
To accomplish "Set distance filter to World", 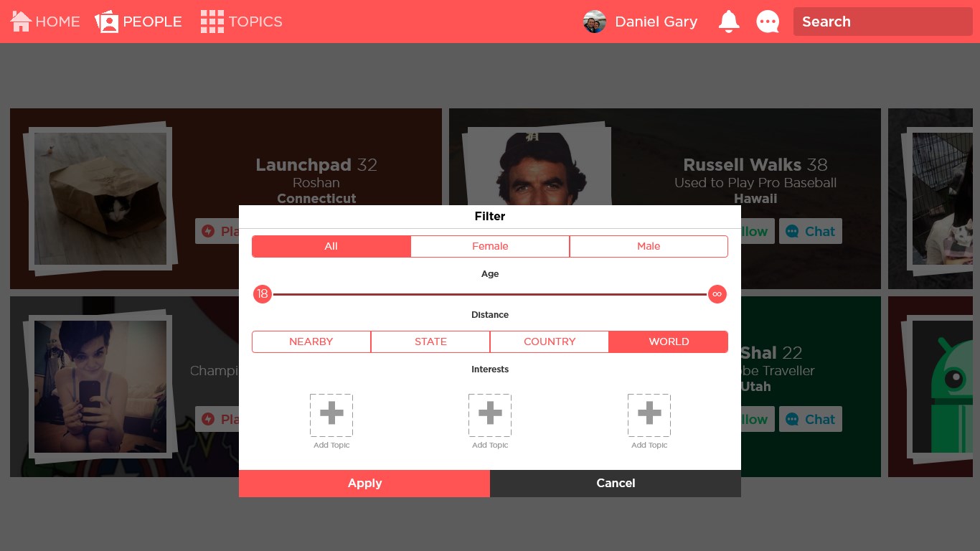I will click(x=669, y=342).
